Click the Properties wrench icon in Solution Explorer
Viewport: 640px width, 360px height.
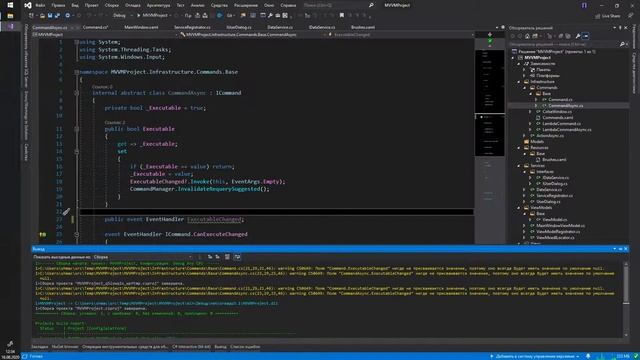[x=578, y=36]
